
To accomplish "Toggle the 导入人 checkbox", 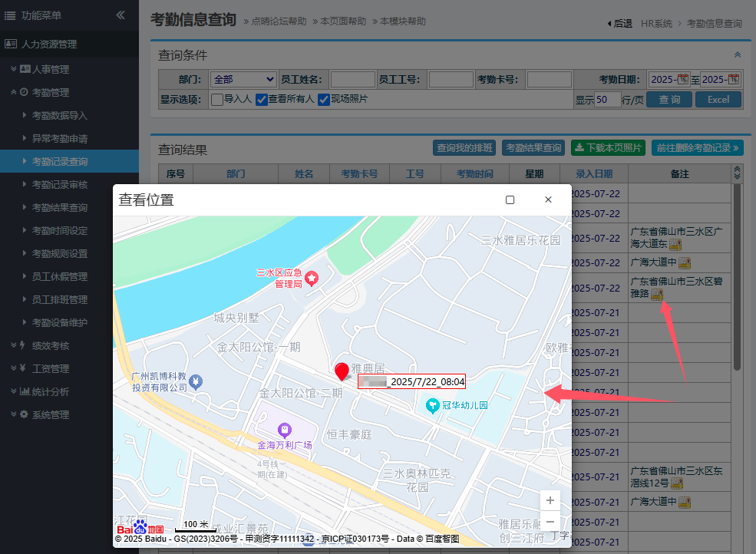I will [217, 99].
